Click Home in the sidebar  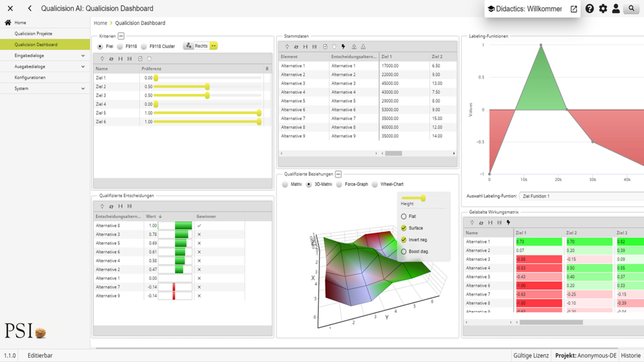click(x=20, y=23)
